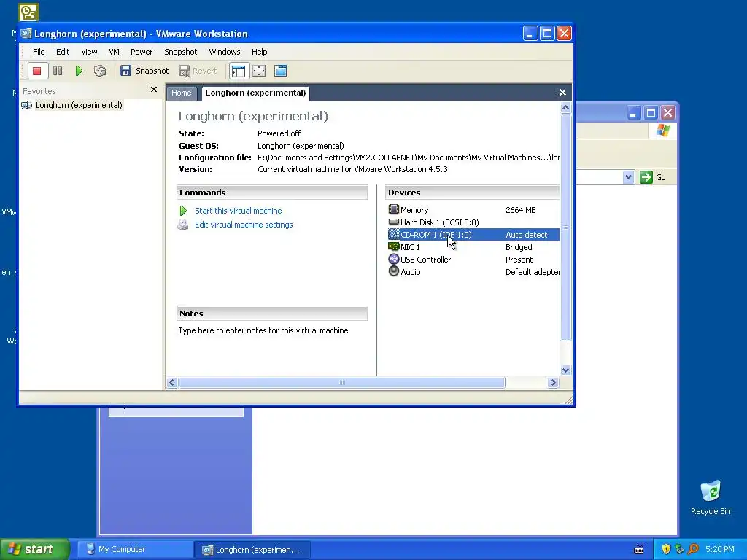Click the Auto detect CD-ROM value
Image resolution: width=747 pixels, height=560 pixels.
click(x=527, y=235)
